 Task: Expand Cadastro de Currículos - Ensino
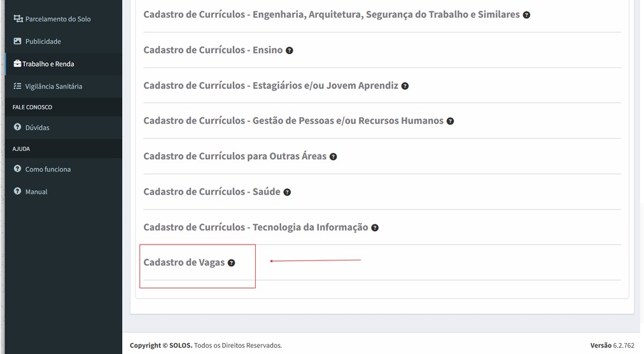(213, 50)
